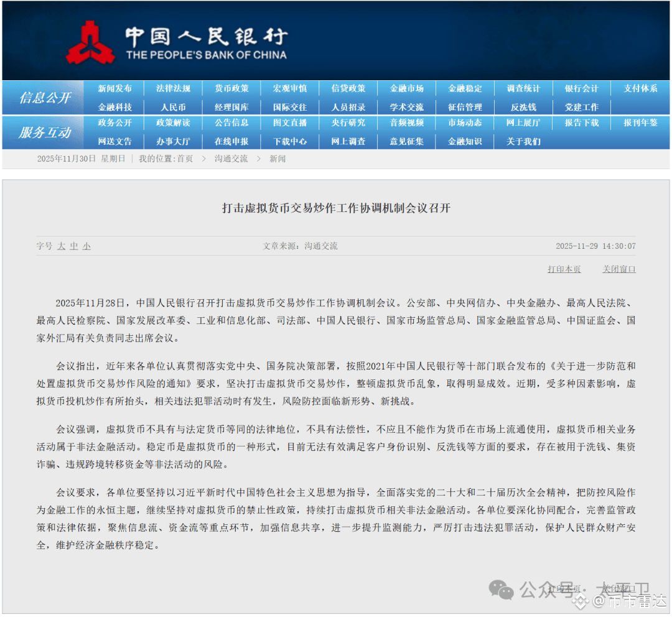
Task: Click 关闭窗口 link
Action: [618, 269]
